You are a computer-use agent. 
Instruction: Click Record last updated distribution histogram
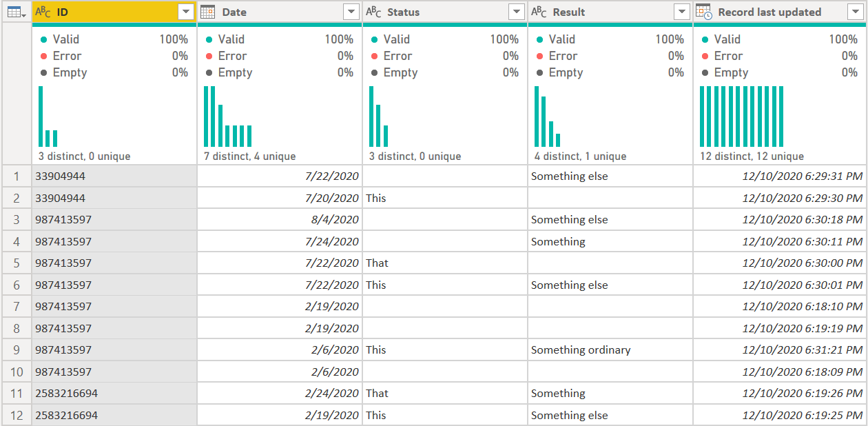pos(742,116)
